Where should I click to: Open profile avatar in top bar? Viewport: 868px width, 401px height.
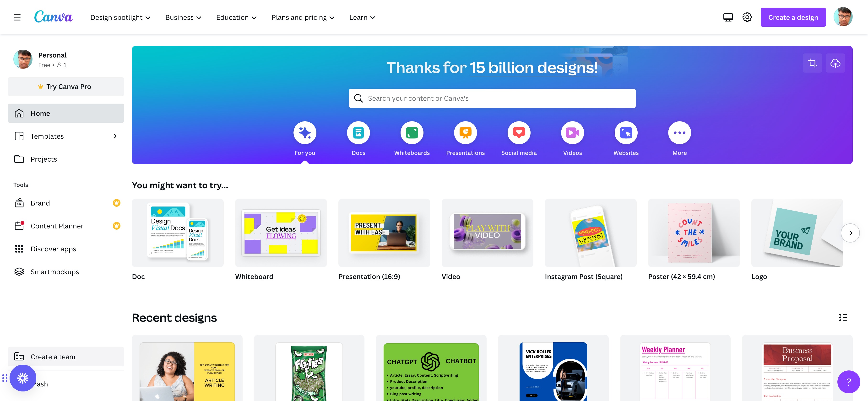pyautogui.click(x=843, y=17)
